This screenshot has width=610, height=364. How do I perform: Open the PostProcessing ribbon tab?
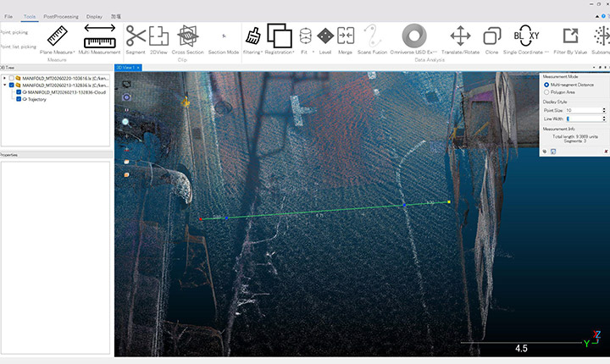61,17
